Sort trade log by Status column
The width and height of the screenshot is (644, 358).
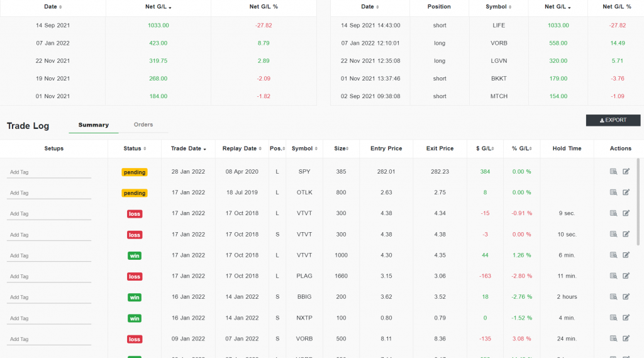point(134,148)
